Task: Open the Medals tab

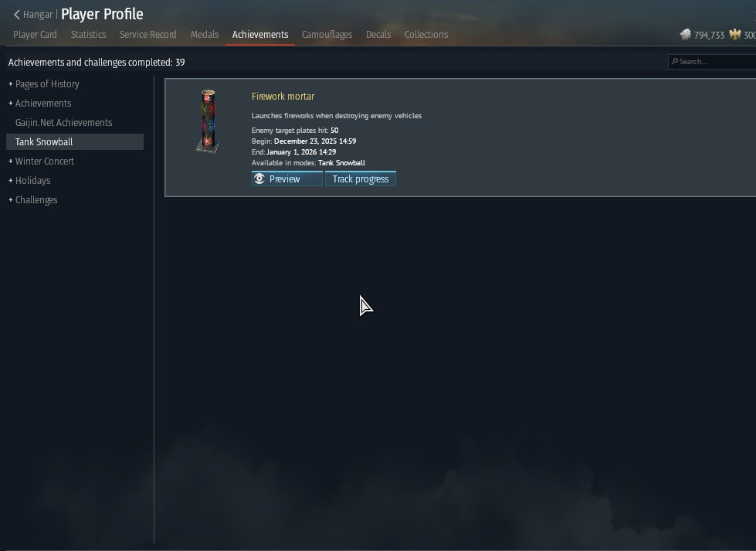Action: point(205,35)
